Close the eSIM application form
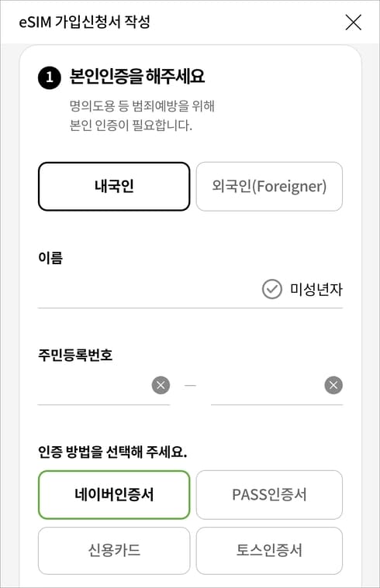 click(353, 22)
